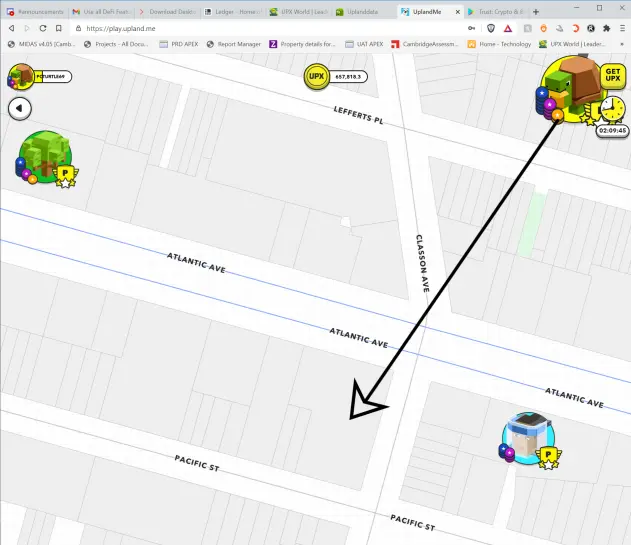631x545 pixels.
Task: Click the UPX balance 657,818.3
Action: click(348, 76)
